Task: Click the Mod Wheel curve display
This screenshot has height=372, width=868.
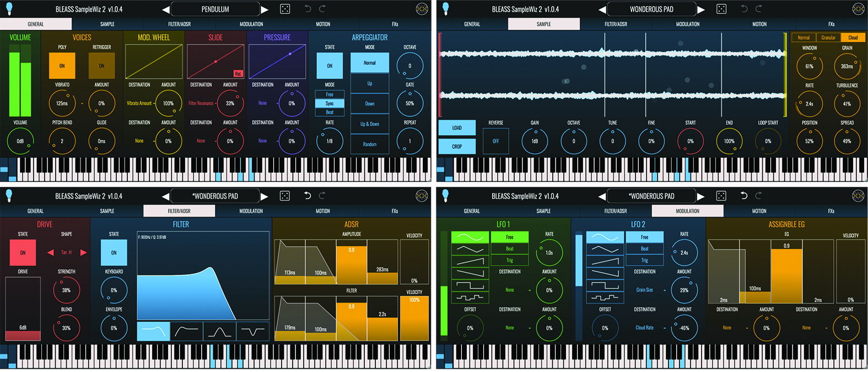Action: (x=154, y=62)
